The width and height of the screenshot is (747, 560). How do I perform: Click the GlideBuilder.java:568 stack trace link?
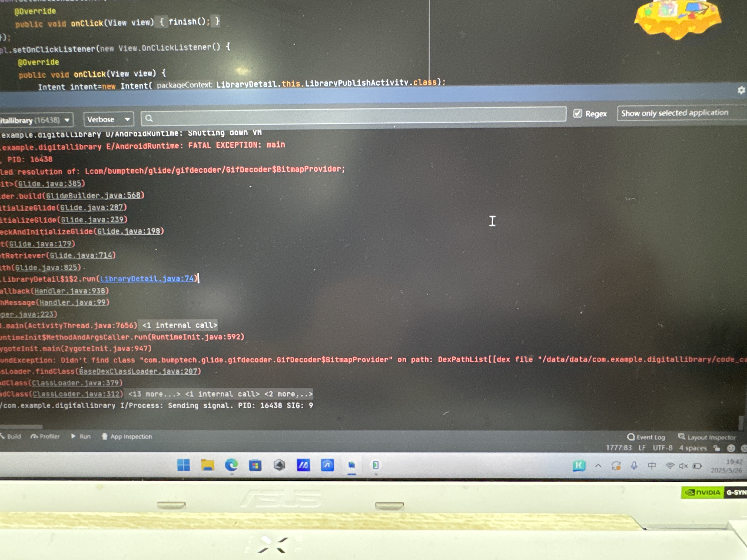point(93,195)
